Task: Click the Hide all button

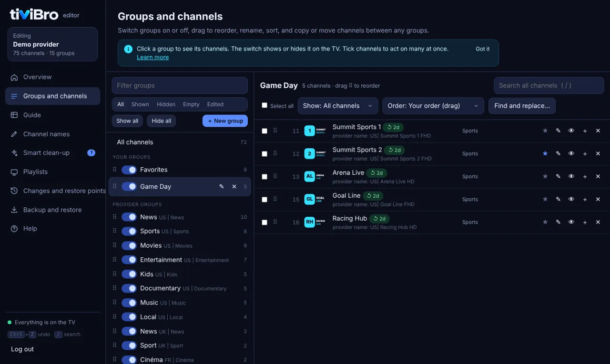Action: (162, 121)
